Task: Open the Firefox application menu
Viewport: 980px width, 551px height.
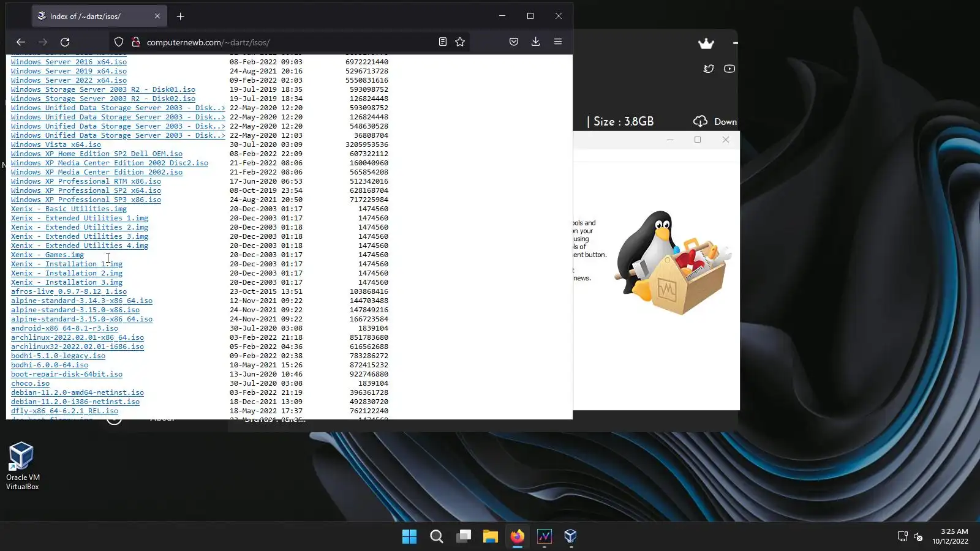Action: [558, 42]
